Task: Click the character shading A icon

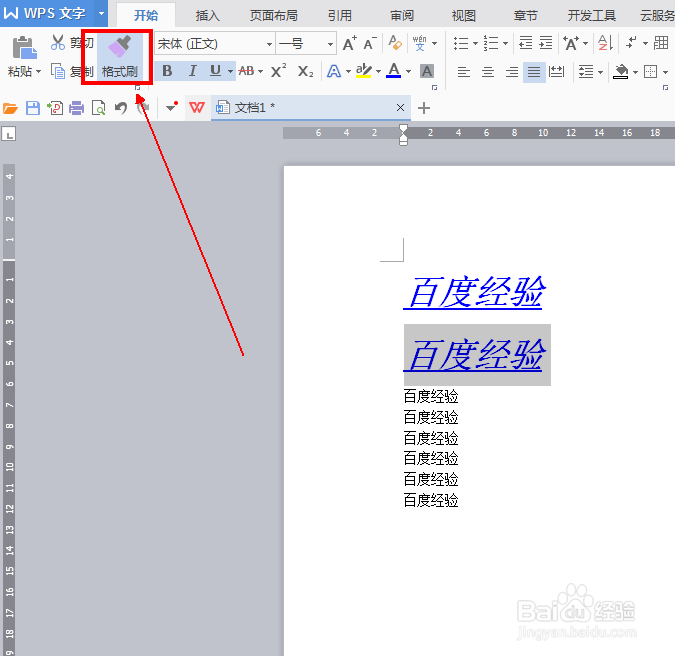Action: coord(427,71)
